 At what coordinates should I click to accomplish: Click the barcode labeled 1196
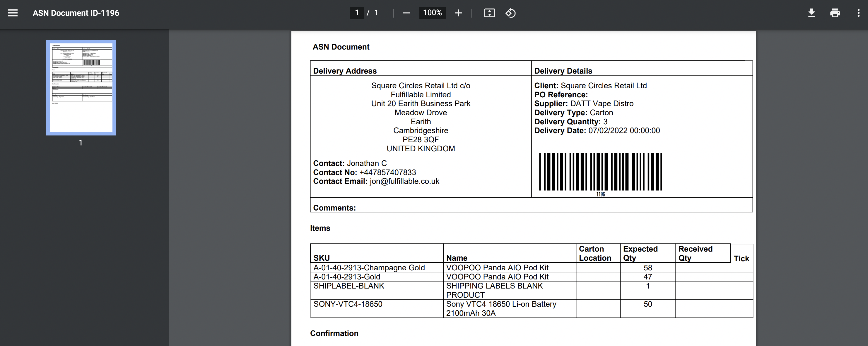coord(600,175)
